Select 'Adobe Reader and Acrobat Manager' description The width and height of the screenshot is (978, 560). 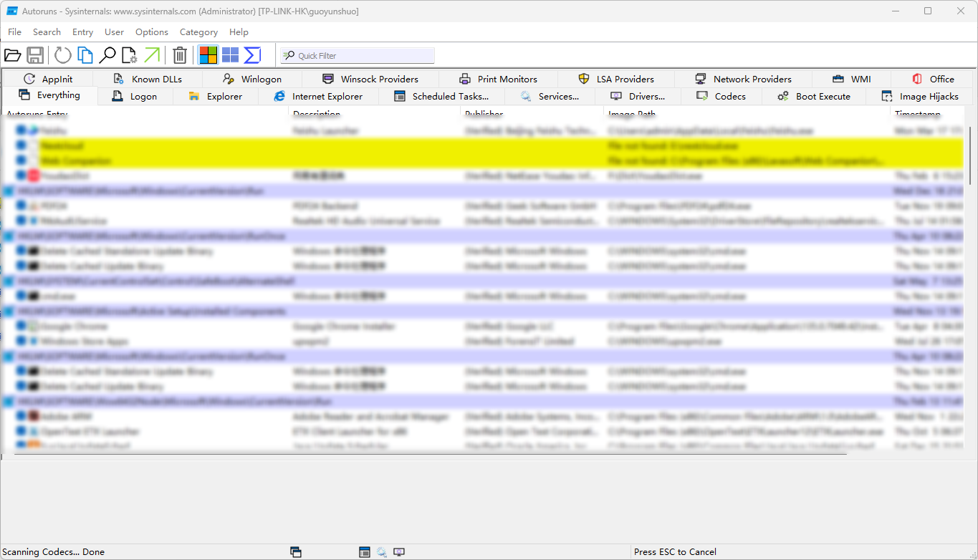point(371,417)
